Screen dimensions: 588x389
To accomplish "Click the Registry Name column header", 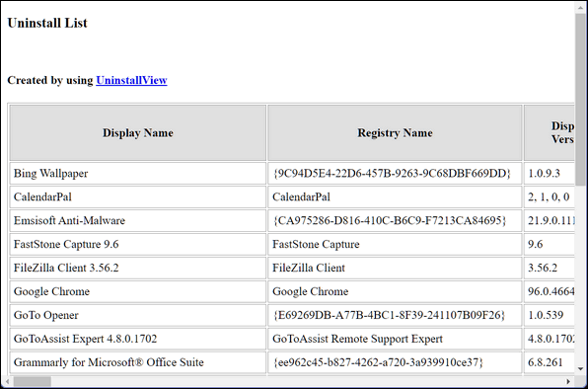I will [395, 132].
